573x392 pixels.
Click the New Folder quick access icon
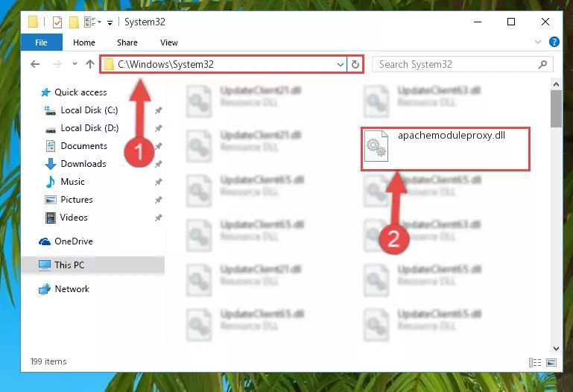pos(74,22)
